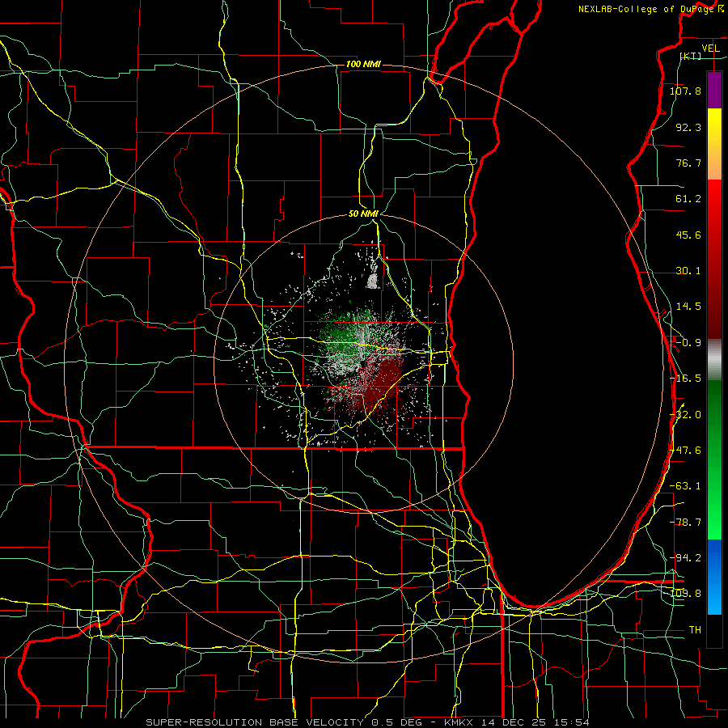Click the TH legend label

click(x=695, y=630)
